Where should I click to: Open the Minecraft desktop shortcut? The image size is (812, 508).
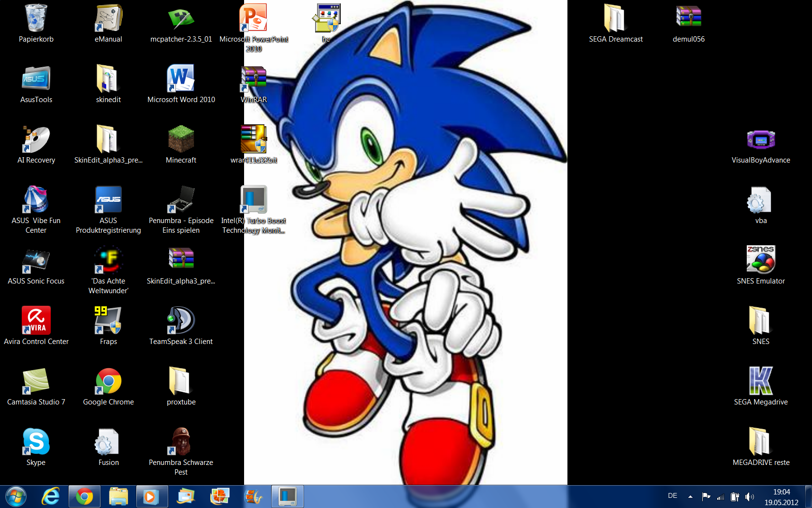[x=181, y=139]
